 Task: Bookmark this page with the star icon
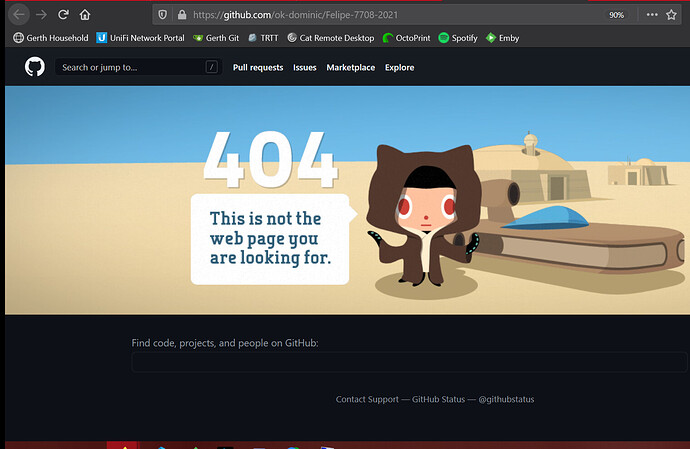tap(671, 15)
